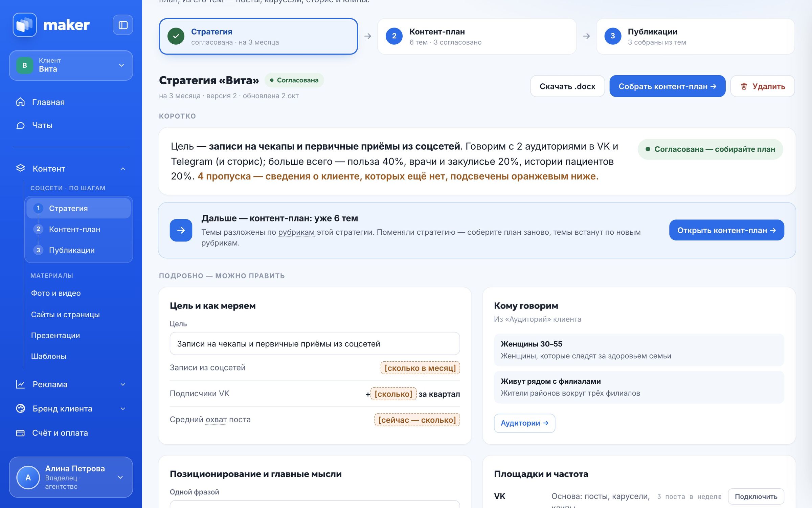The image size is (812, 508).
Task: Open sidebar step 2 Контент-план
Action: (x=78, y=229)
